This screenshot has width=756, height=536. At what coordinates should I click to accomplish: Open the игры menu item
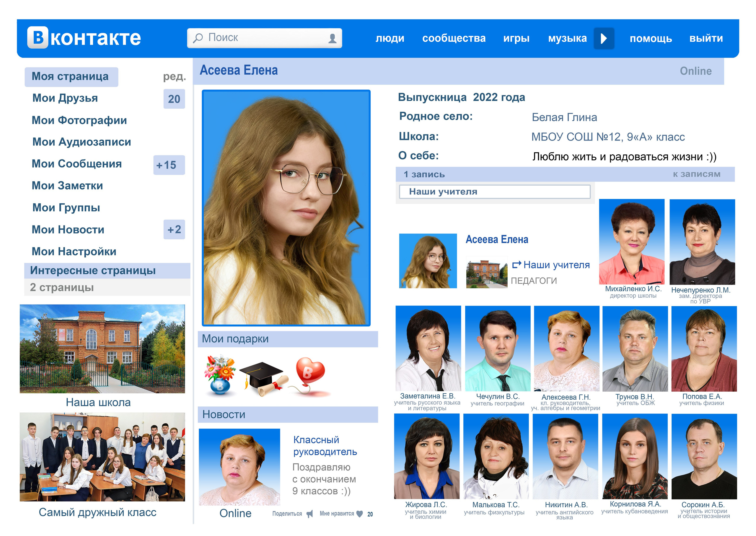[516, 38]
